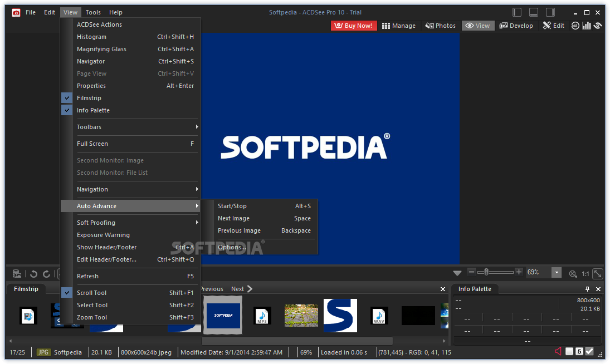Click the rating 5 icon in status bar
This screenshot has width=610, height=364.
[579, 351]
